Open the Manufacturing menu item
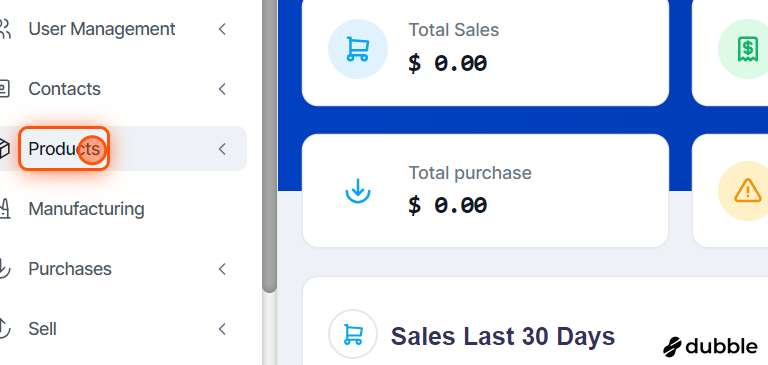This screenshot has height=365, width=768. (86, 209)
